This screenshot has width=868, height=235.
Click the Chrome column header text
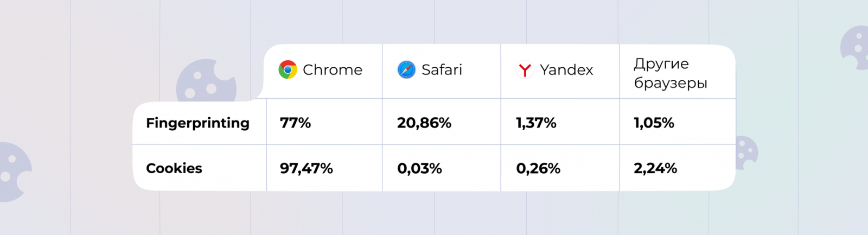coord(333,70)
